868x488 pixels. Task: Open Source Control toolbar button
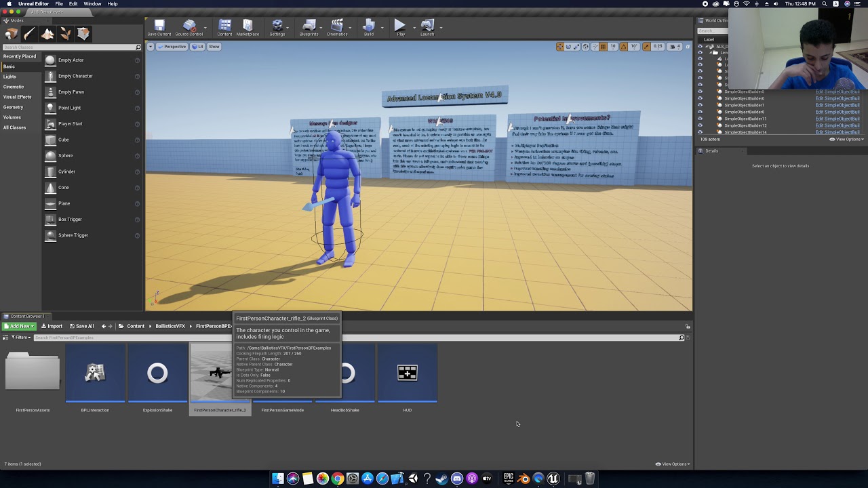(x=189, y=28)
